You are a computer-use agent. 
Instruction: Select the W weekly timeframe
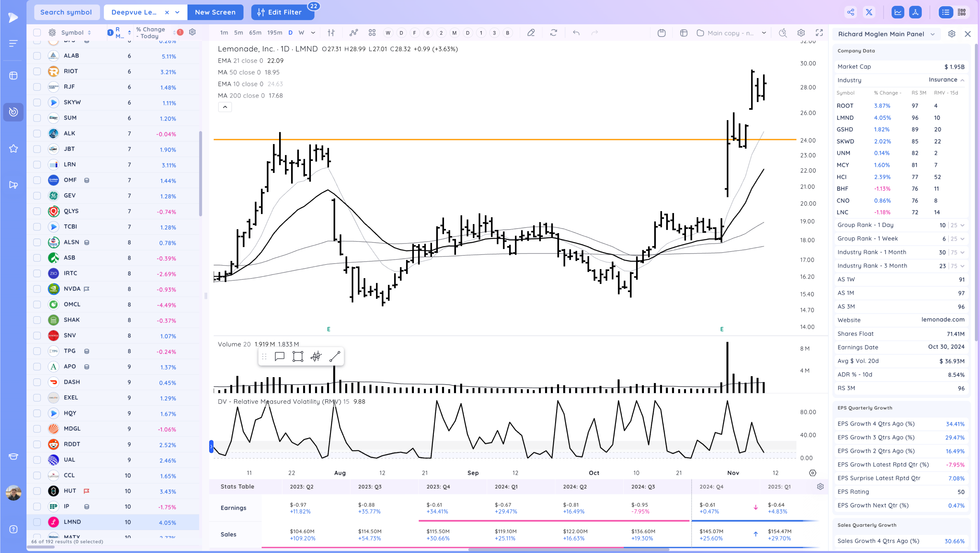click(301, 33)
